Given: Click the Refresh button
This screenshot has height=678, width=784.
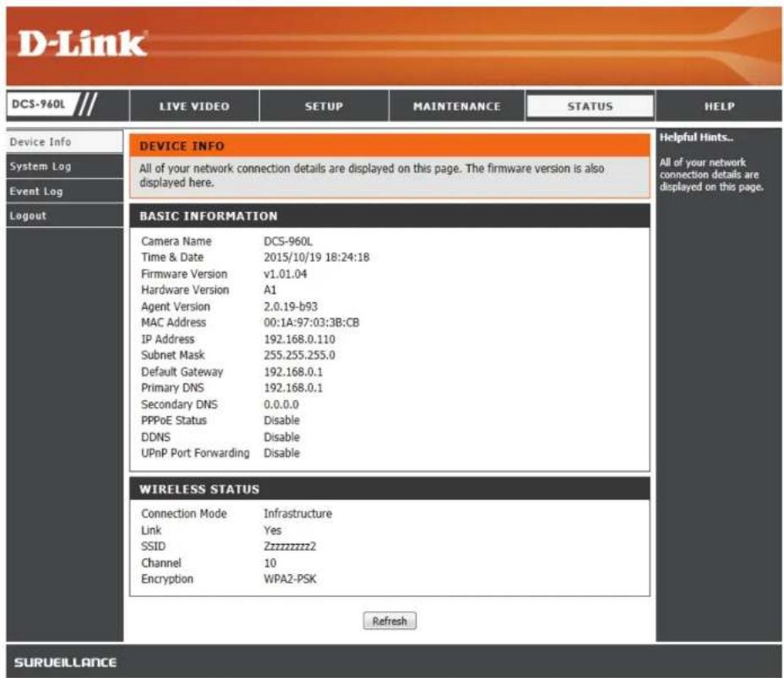Looking at the screenshot, I should point(389,621).
